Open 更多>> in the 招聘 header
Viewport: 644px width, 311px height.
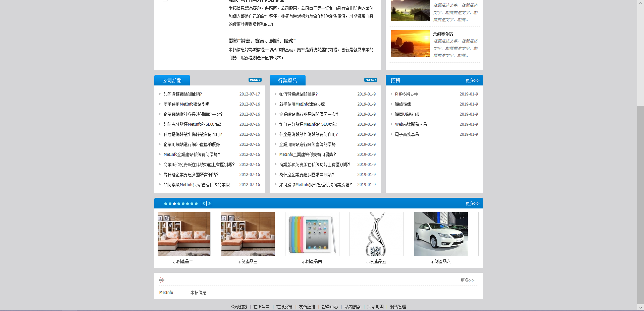point(472,80)
